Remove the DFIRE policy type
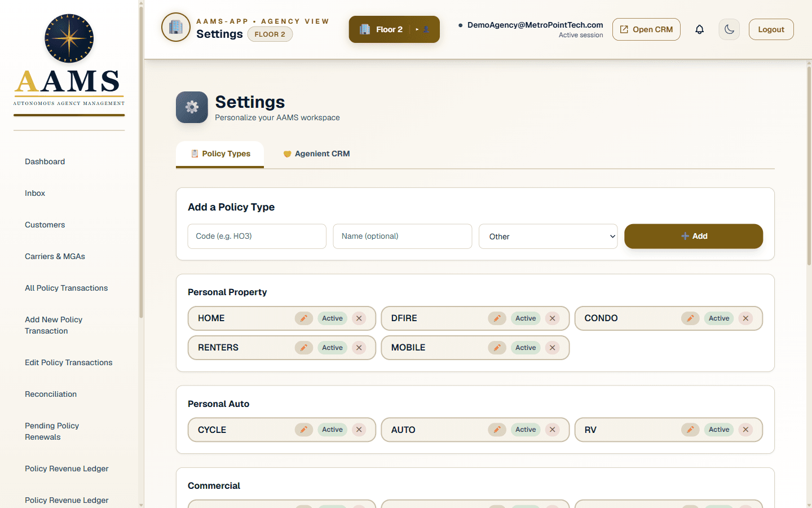This screenshot has width=812, height=508. (553, 318)
